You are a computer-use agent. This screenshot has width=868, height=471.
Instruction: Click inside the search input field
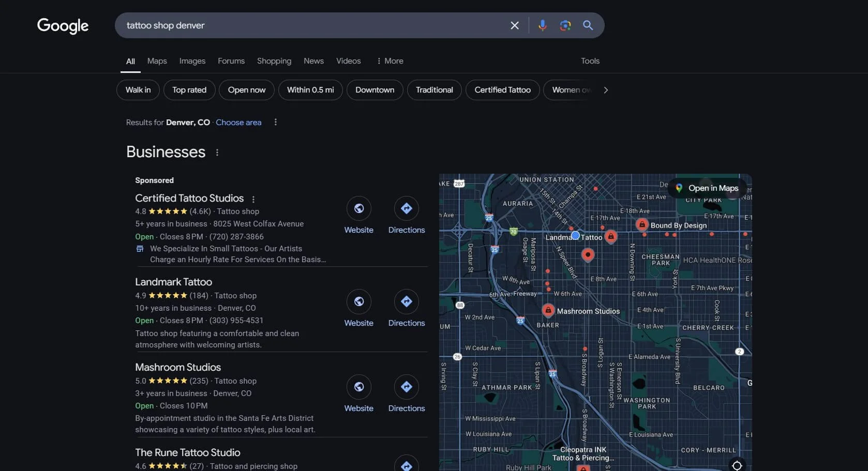[x=310, y=25]
